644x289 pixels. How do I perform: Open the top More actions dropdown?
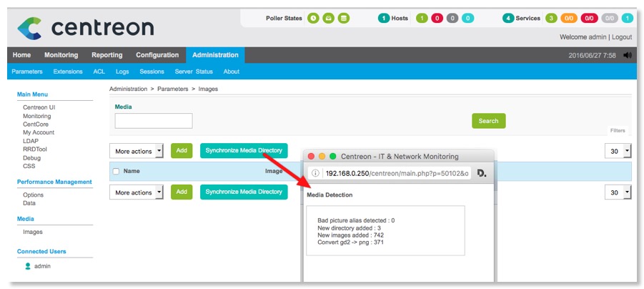(x=137, y=151)
